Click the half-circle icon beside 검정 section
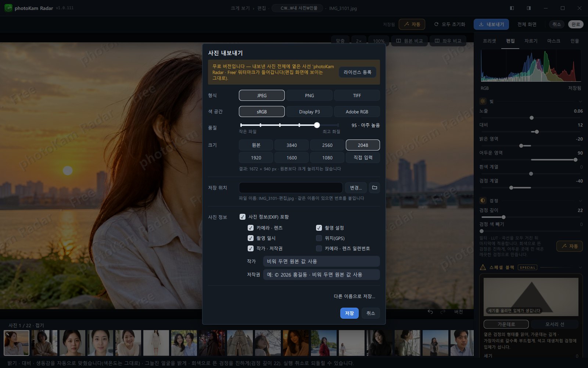 coord(483,201)
